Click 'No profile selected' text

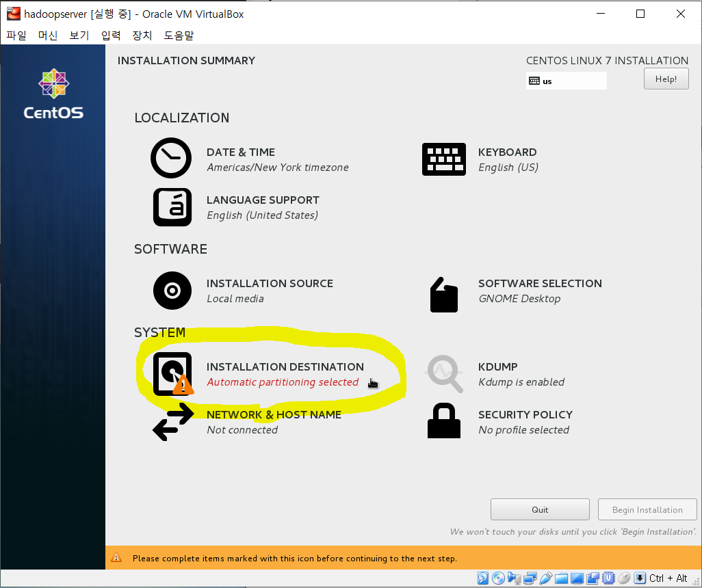[x=524, y=430]
